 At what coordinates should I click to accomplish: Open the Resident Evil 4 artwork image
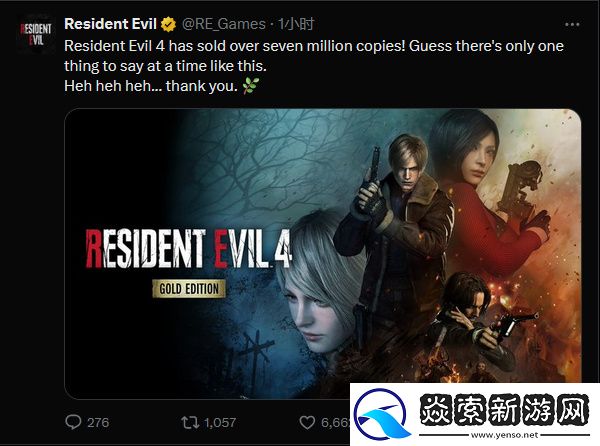[x=323, y=254]
